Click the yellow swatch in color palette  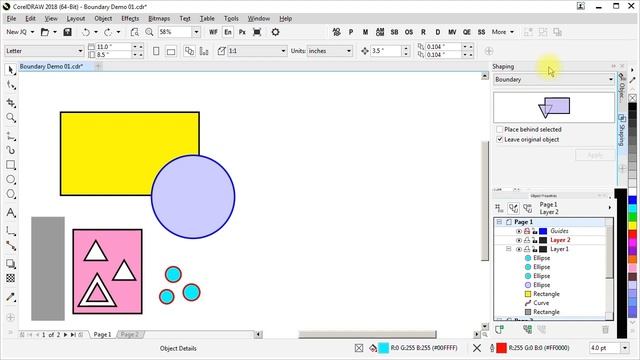pos(632,225)
